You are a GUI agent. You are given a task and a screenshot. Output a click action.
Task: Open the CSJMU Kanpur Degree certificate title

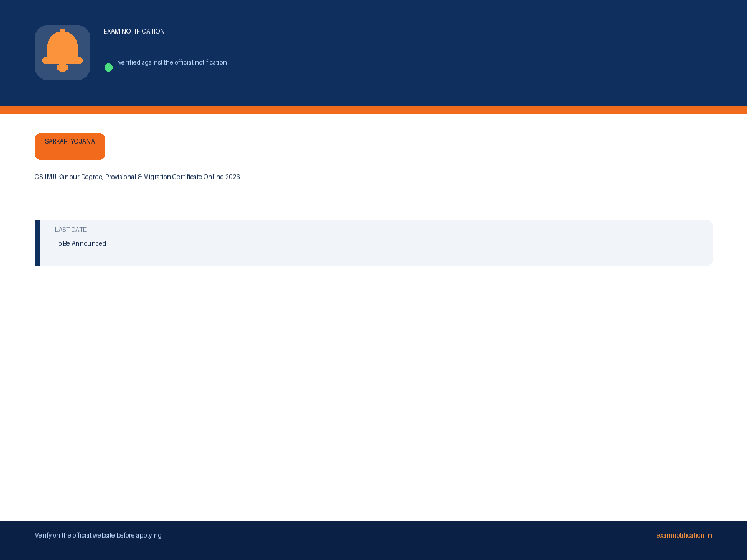(137, 177)
